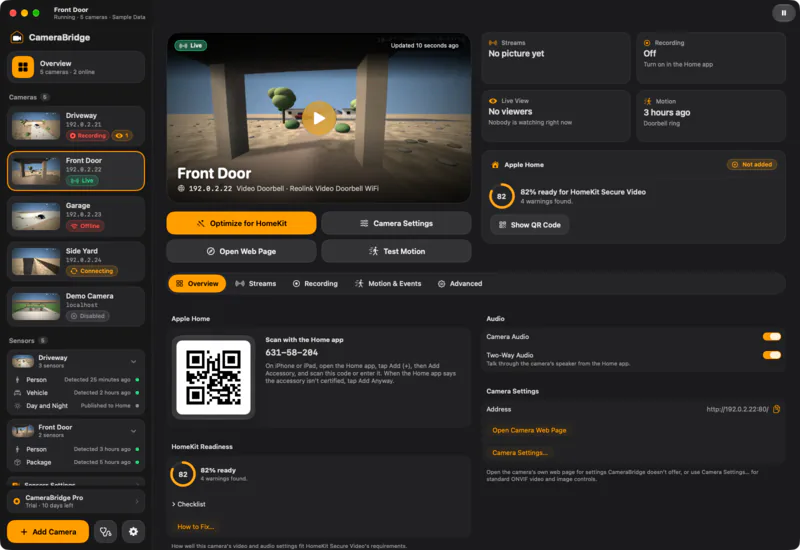Image resolution: width=800 pixels, height=550 pixels.
Task: Trigger the Test Motion button
Action: [x=396, y=251]
